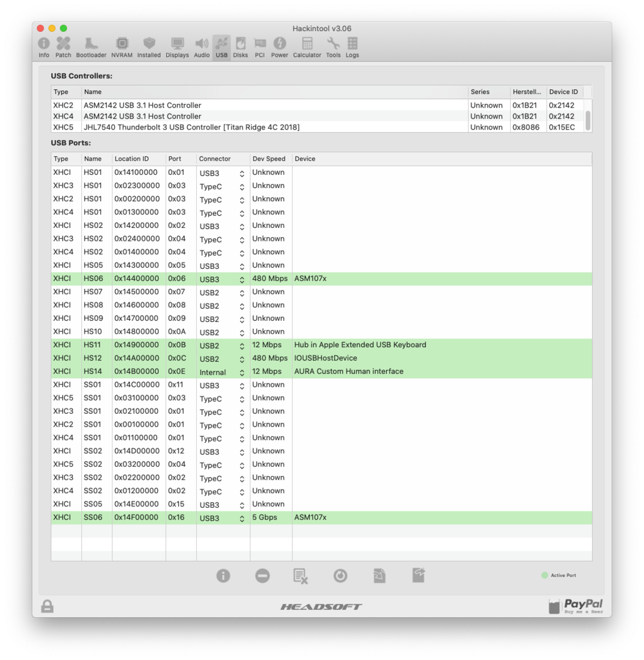Sort USB ports by Location ID column
This screenshot has width=644, height=660.
[139, 159]
